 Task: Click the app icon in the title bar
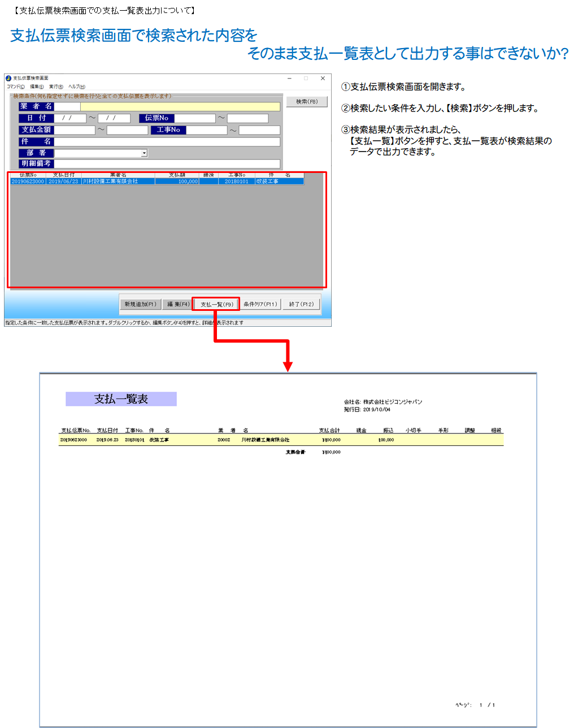pos(8,78)
